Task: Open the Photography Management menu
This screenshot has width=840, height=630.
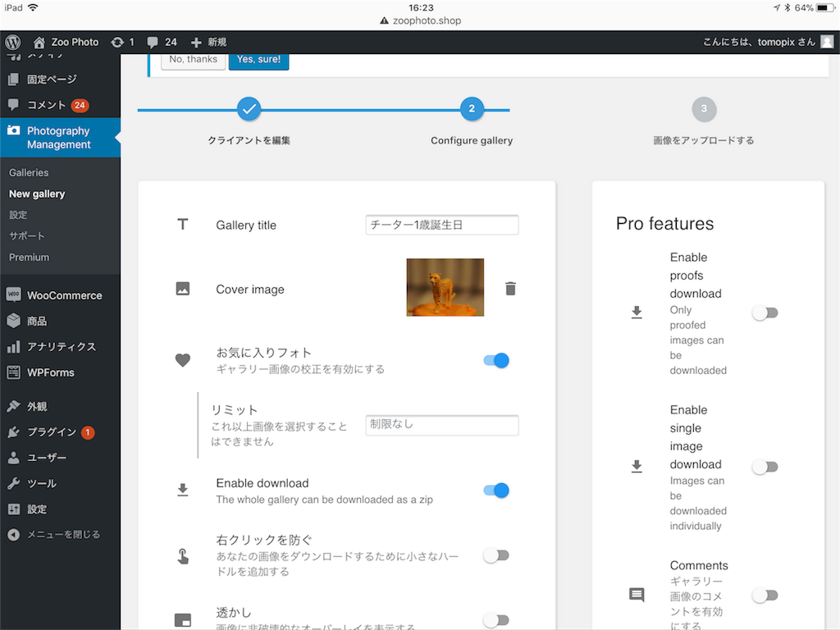Action: tap(60, 137)
